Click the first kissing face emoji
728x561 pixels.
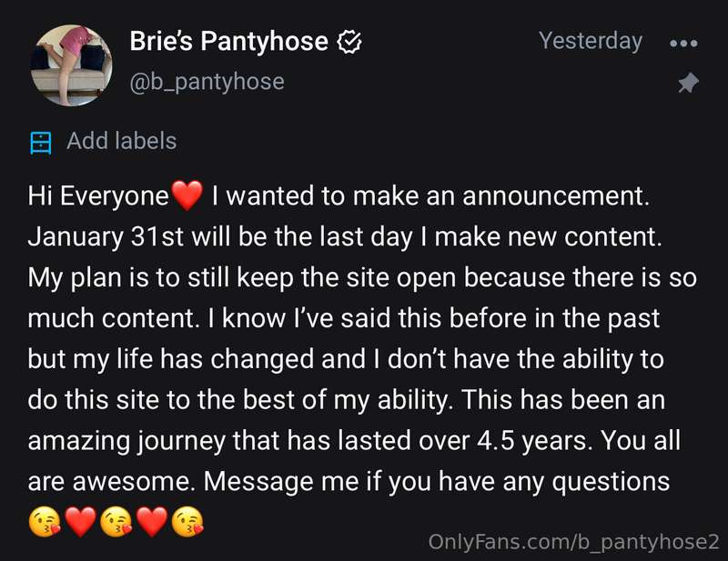[x=45, y=522]
